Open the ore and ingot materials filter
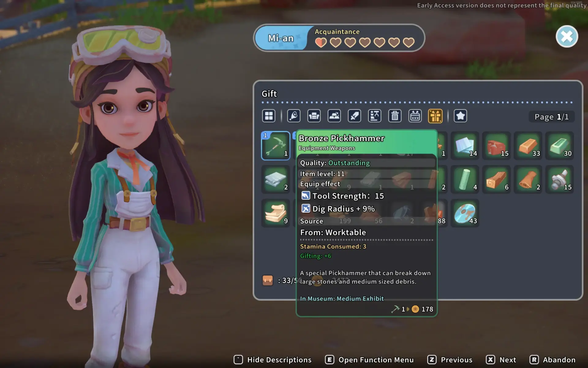The width and height of the screenshot is (588, 368). click(x=334, y=116)
